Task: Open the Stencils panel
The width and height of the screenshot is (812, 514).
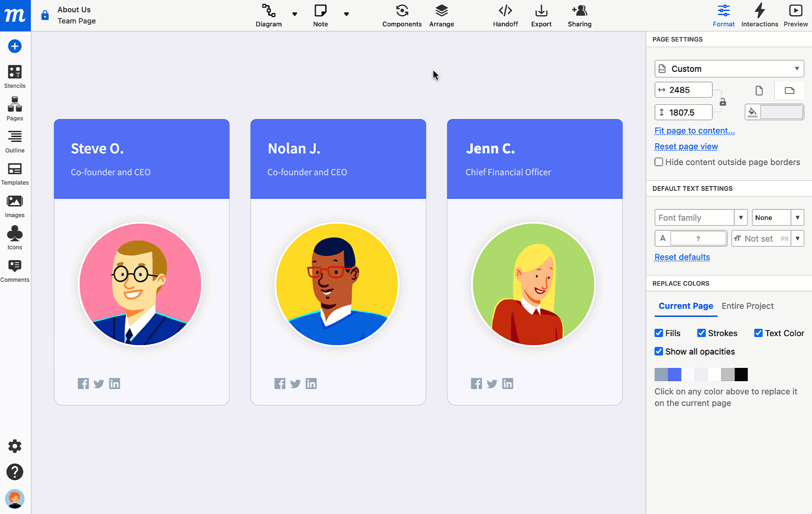Action: [15, 76]
